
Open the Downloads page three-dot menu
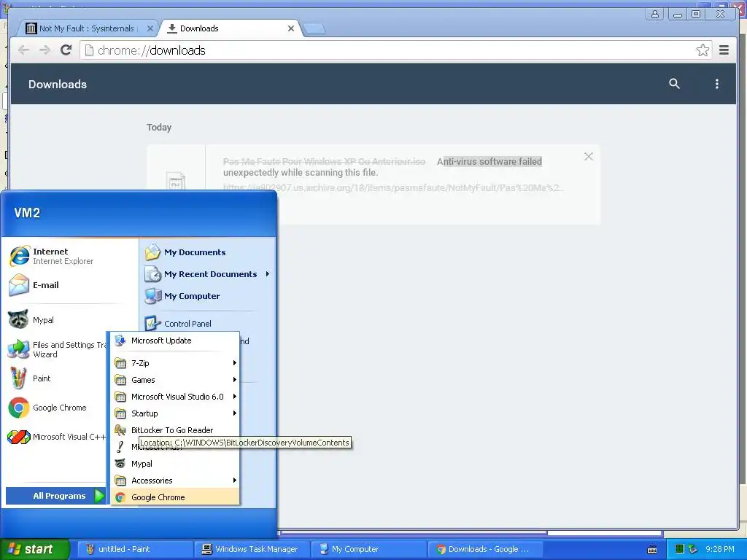(716, 84)
